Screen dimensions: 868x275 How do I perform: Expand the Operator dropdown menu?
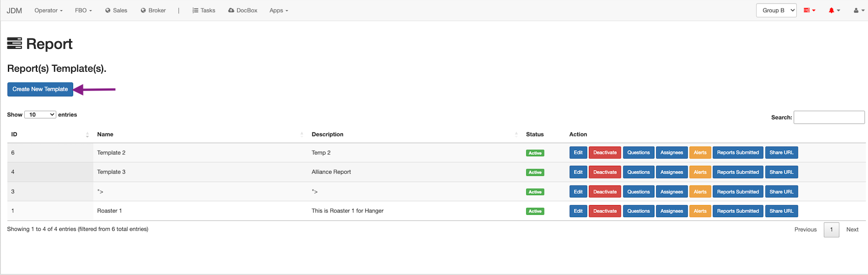[49, 11]
